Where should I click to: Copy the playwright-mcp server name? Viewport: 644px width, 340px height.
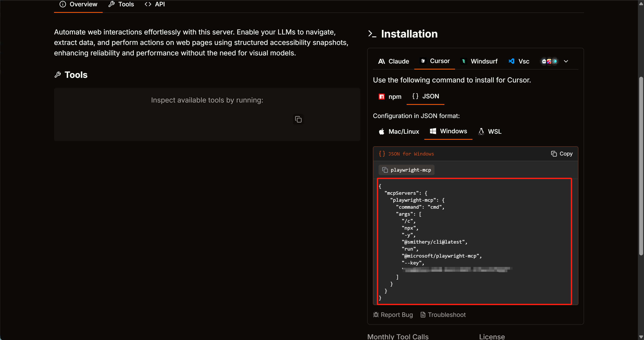pos(406,170)
